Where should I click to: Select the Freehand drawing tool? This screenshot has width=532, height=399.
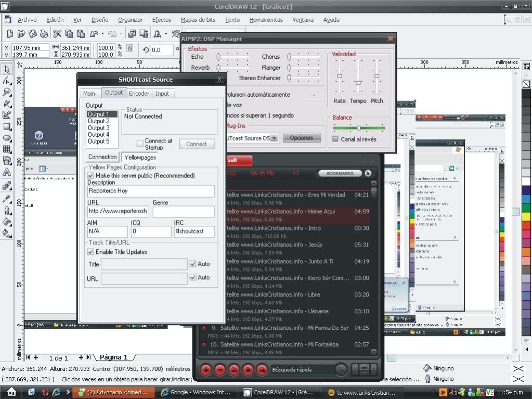coord(7,104)
